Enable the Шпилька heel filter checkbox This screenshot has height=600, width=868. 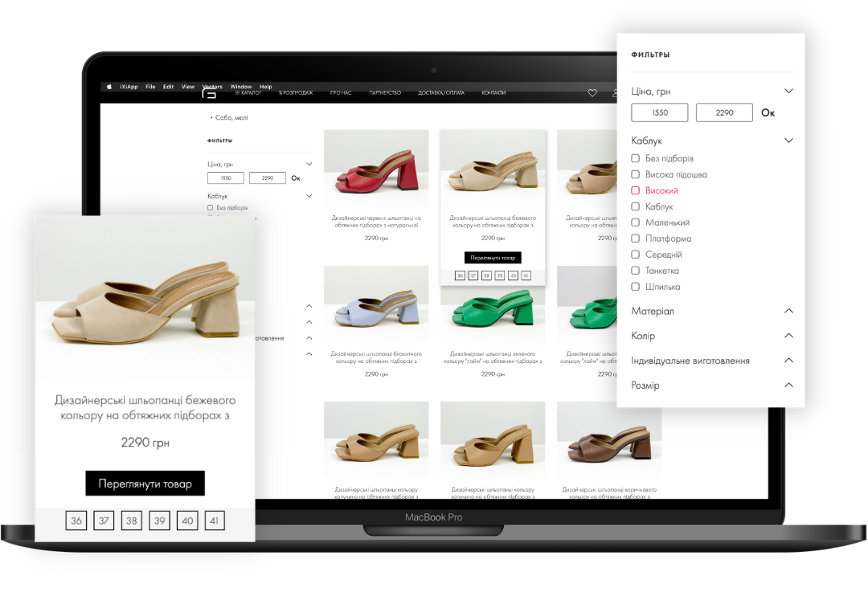coord(636,288)
